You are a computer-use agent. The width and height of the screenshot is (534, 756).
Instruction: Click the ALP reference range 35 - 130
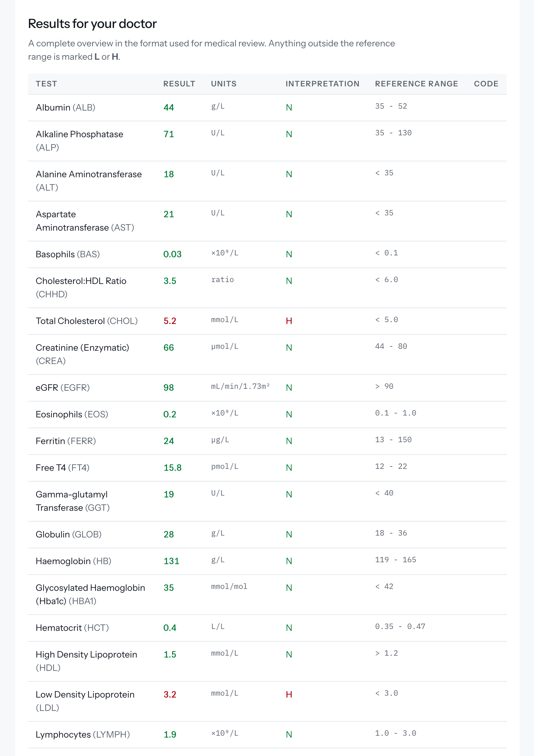pos(393,133)
